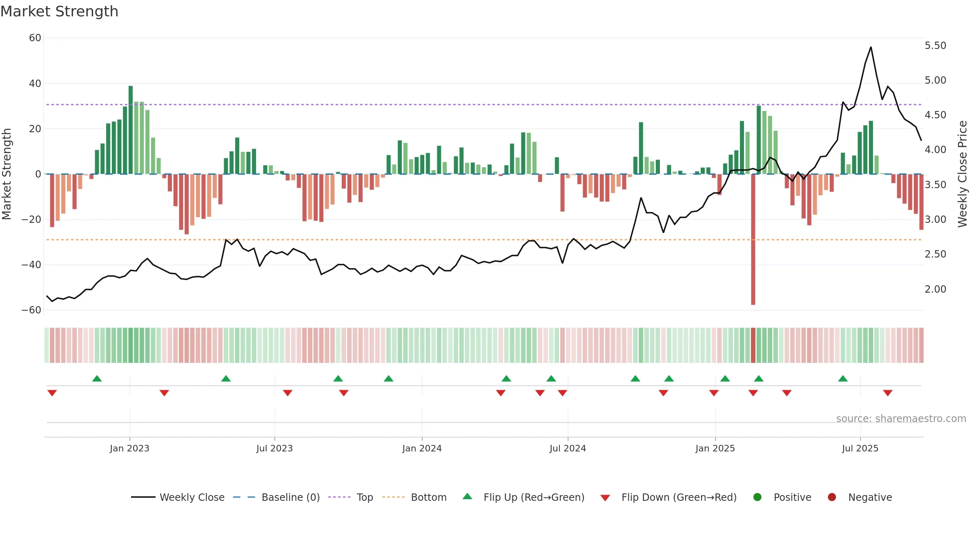Screen dimensions: 980x551
Task: Click the Weekly Close legend entry
Action: coord(178,497)
